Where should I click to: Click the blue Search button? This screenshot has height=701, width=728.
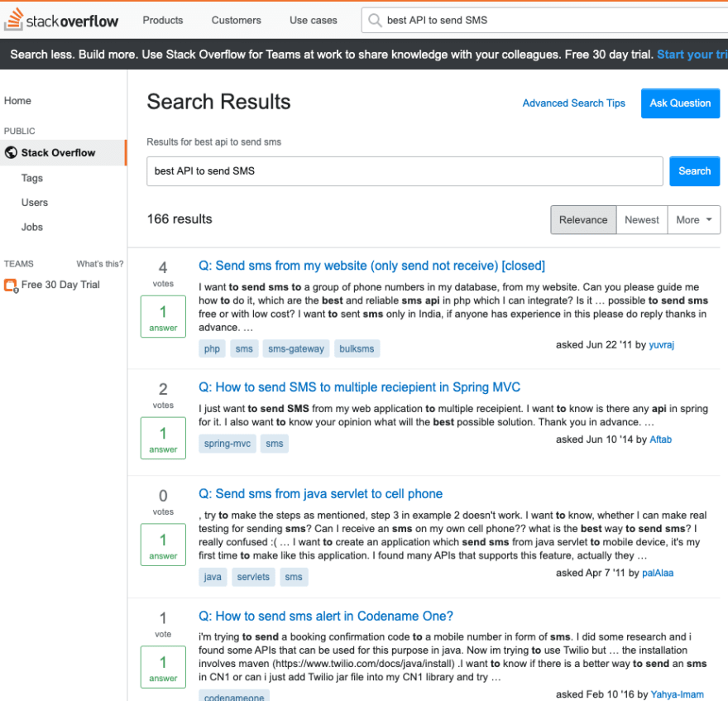695,171
